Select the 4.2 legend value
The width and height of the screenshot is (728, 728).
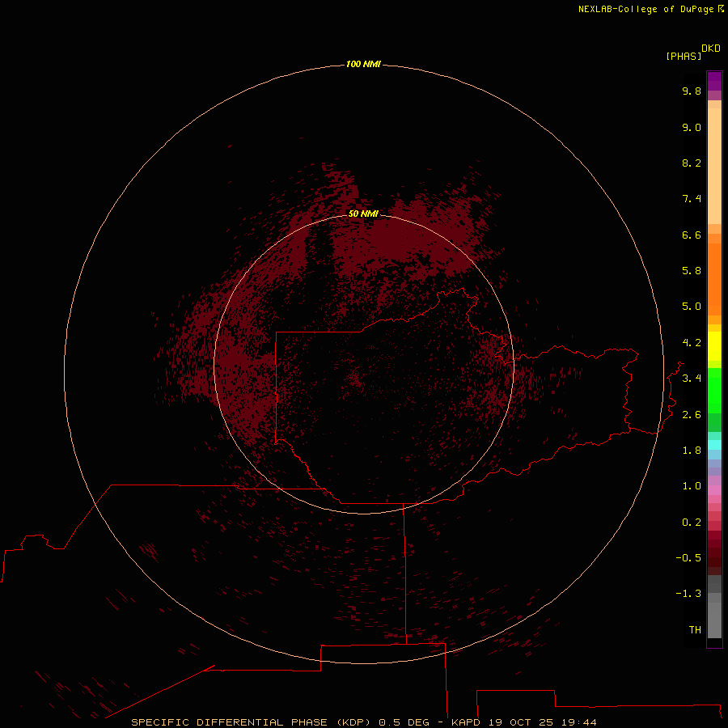tap(692, 343)
